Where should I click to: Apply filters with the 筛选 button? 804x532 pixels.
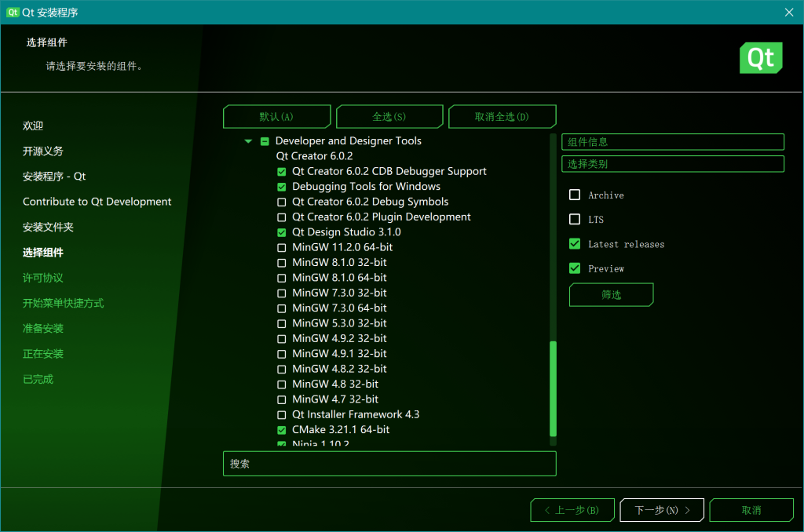pos(611,295)
